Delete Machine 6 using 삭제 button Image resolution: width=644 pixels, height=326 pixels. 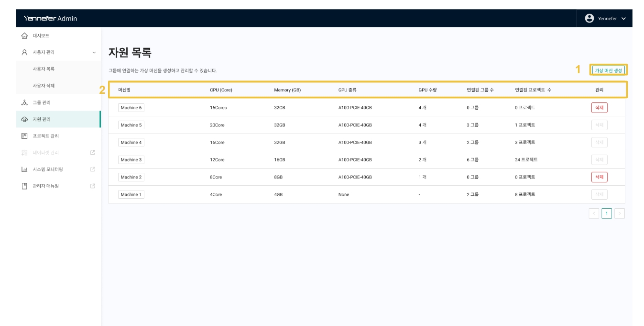pos(599,108)
